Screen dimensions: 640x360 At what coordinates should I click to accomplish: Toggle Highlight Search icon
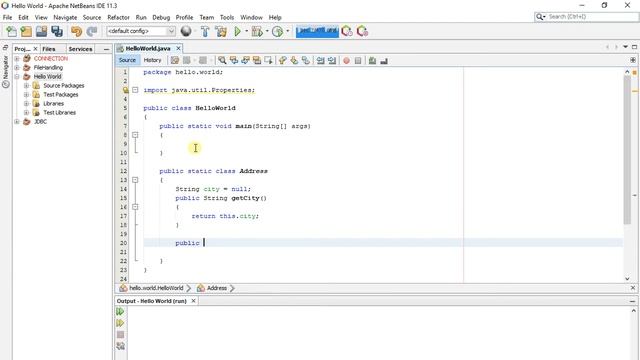[x=256, y=60]
